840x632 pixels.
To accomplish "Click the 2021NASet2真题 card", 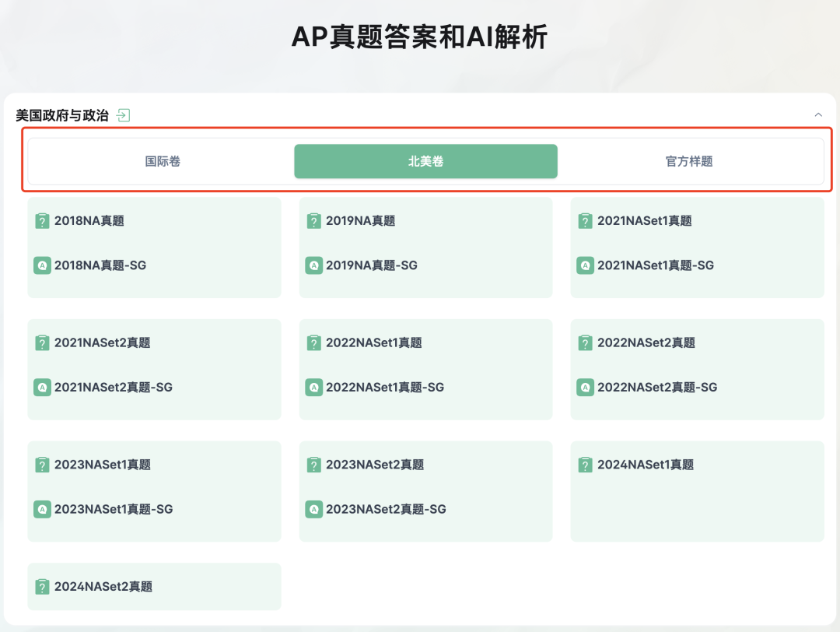I will tap(100, 342).
